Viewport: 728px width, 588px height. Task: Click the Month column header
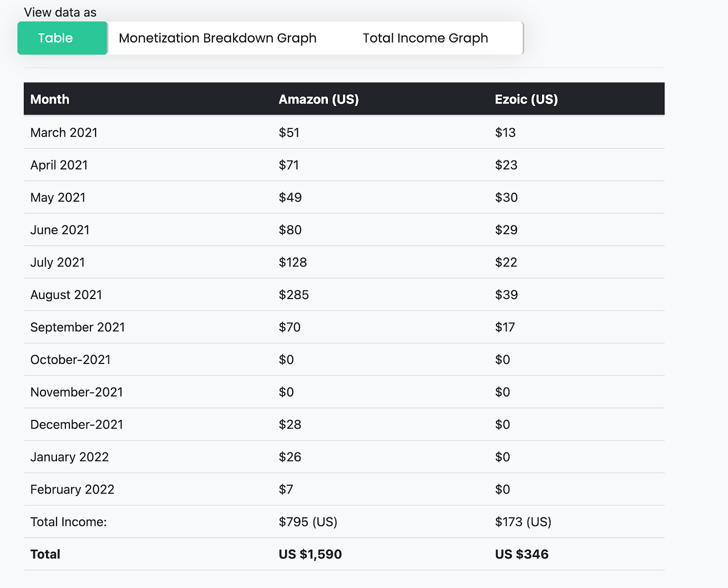pyautogui.click(x=49, y=99)
